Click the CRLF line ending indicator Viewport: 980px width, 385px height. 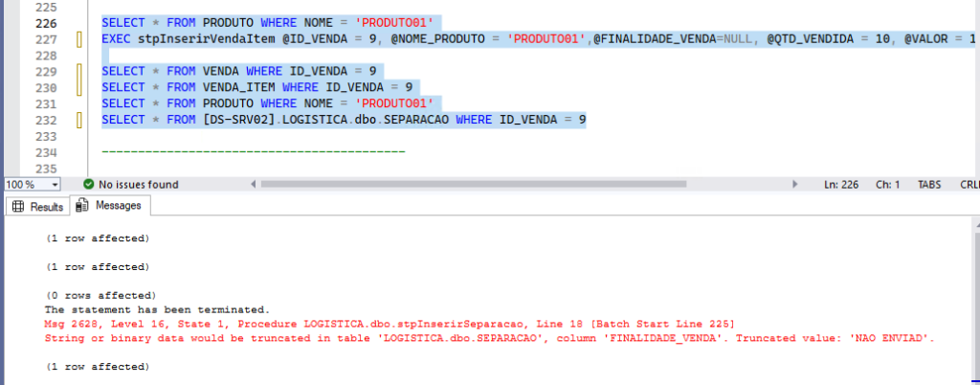coord(968,184)
